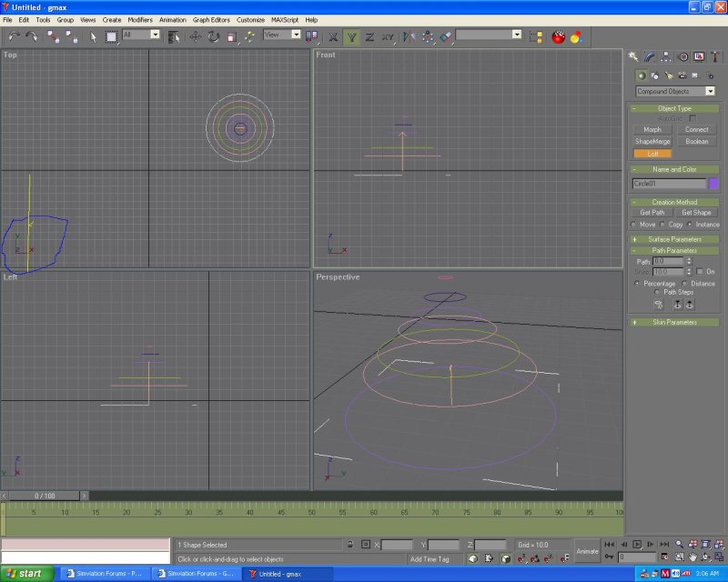Viewport: 728px width, 582px height.
Task: Select the Pan viewport hand tool
Action: coord(693,557)
